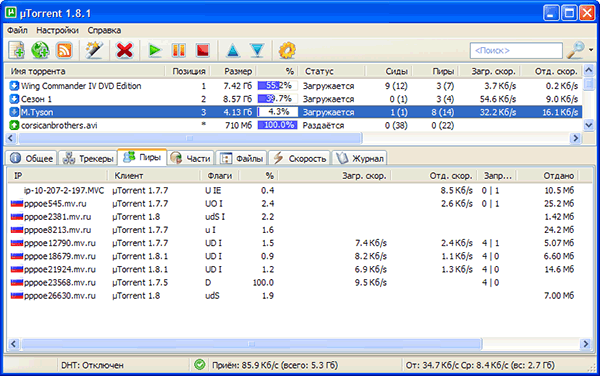Switch to the Файлы tab
Screen dimensions: 600x376
pyautogui.click(x=242, y=158)
